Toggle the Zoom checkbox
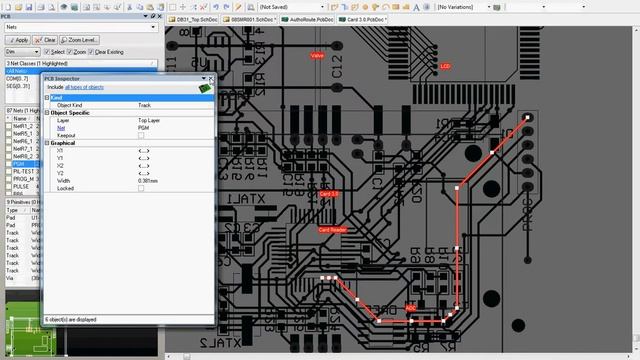Viewport: 640px width, 360px height. coord(69,52)
